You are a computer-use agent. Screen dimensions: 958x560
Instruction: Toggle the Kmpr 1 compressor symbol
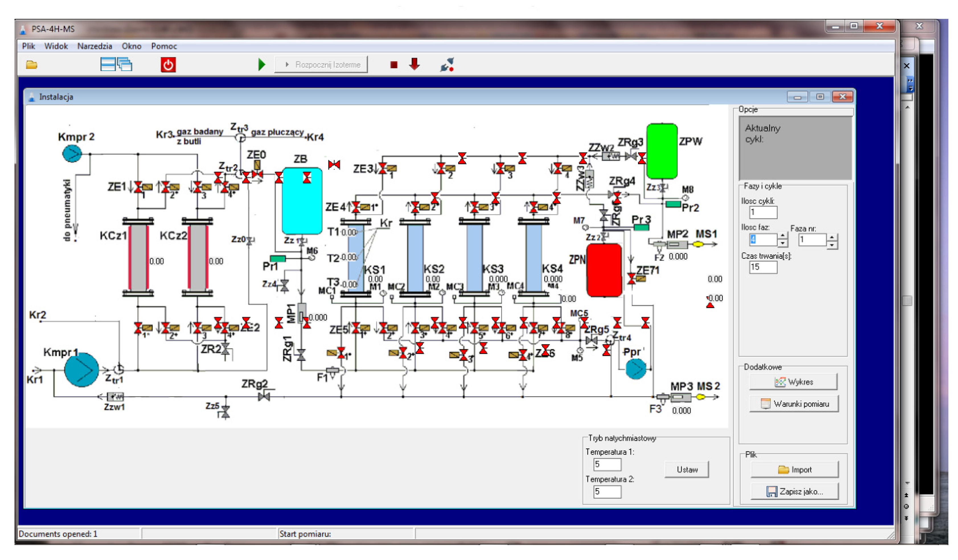click(x=81, y=370)
